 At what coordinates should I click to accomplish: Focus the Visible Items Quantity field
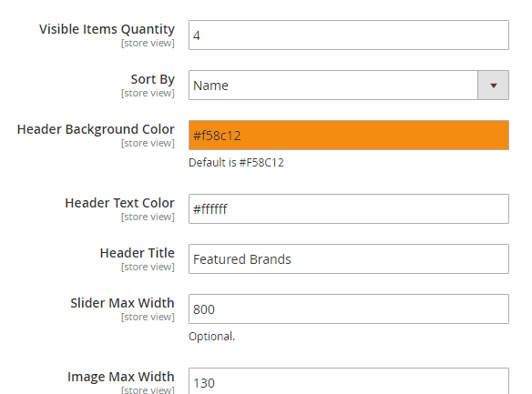(349, 35)
